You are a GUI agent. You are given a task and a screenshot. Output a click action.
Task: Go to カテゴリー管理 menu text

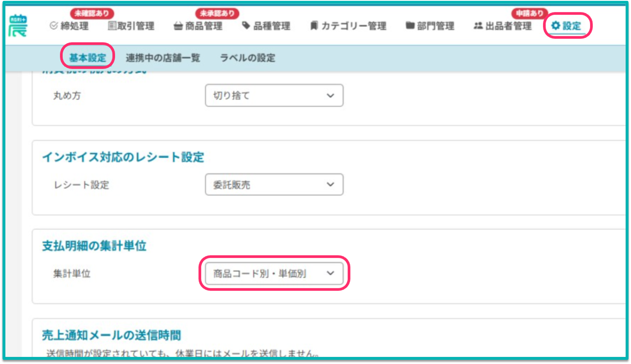coord(354,26)
